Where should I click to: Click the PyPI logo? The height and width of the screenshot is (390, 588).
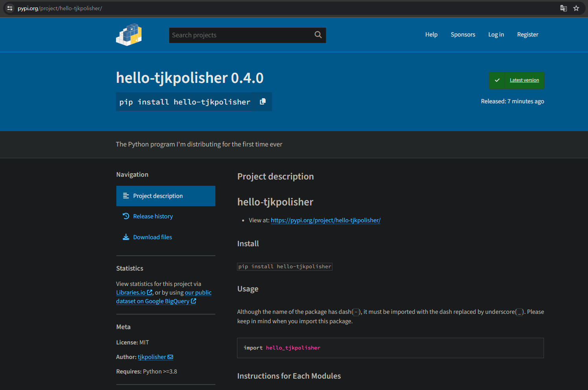click(x=129, y=35)
